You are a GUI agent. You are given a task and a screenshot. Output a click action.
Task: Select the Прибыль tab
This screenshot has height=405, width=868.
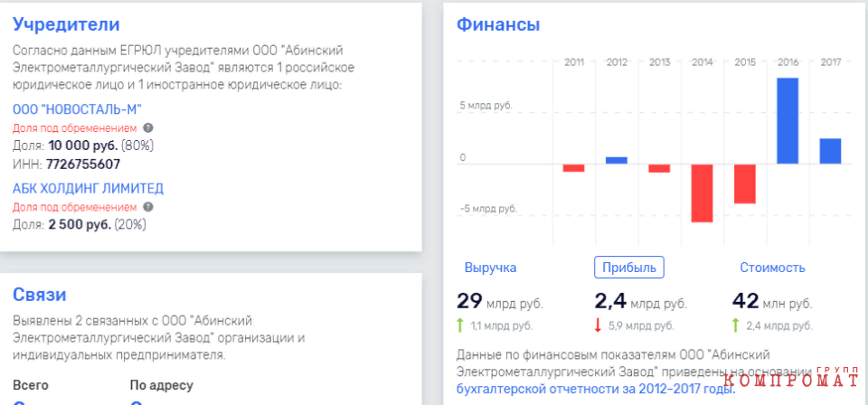click(629, 268)
